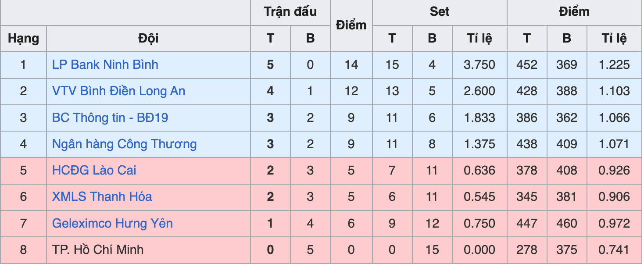This screenshot has width=644, height=264.
Task: Click the 452 points won cell
Action: (x=526, y=65)
